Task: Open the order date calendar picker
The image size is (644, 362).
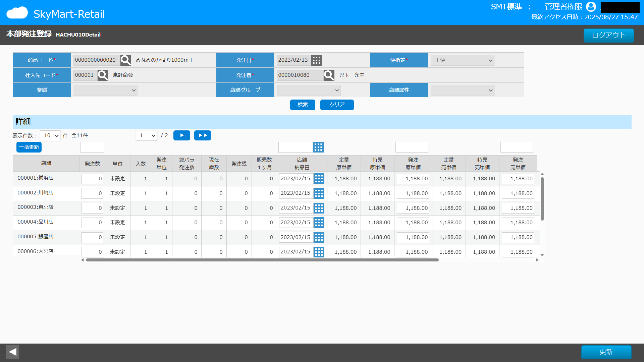Action: pos(316,60)
